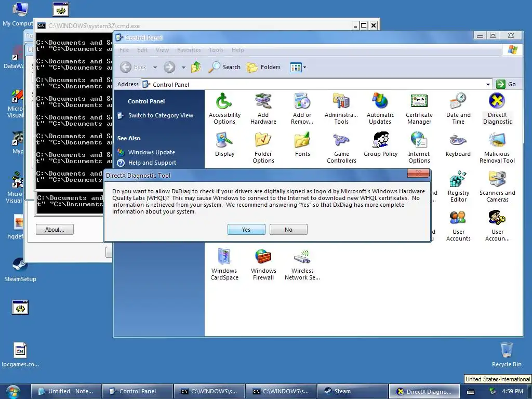532x399 pixels.
Task: Open Administrative Tools icon
Action: click(341, 109)
